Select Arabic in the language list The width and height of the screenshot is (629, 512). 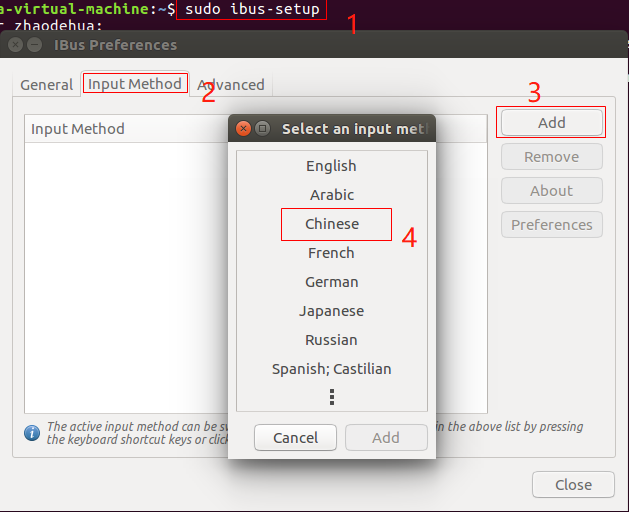[331, 195]
